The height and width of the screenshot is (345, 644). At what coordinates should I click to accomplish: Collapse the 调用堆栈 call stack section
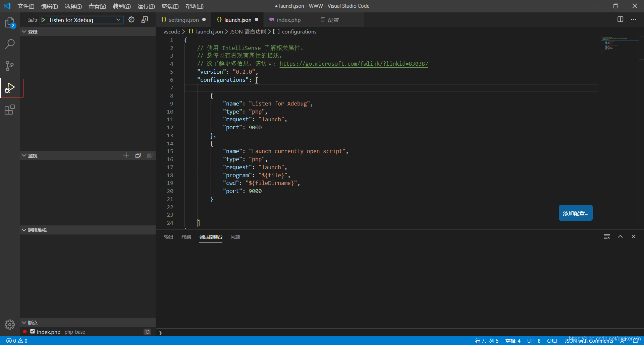[x=88, y=230]
